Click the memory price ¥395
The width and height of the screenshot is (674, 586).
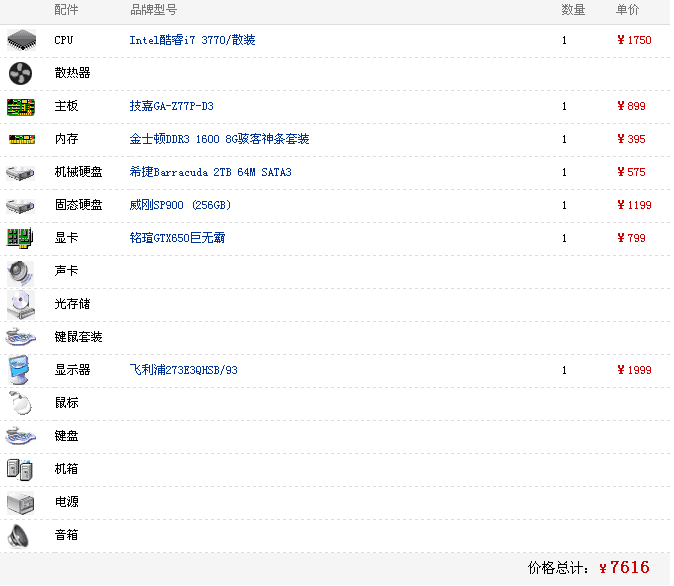click(631, 139)
